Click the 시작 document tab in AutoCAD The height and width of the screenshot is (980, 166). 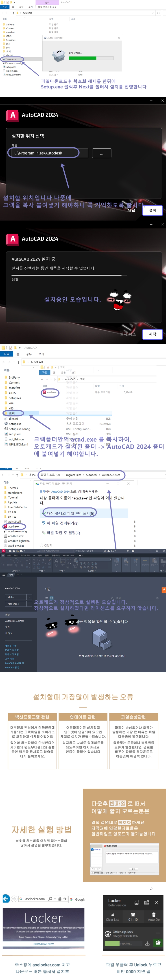pyautogui.click(x=11, y=575)
